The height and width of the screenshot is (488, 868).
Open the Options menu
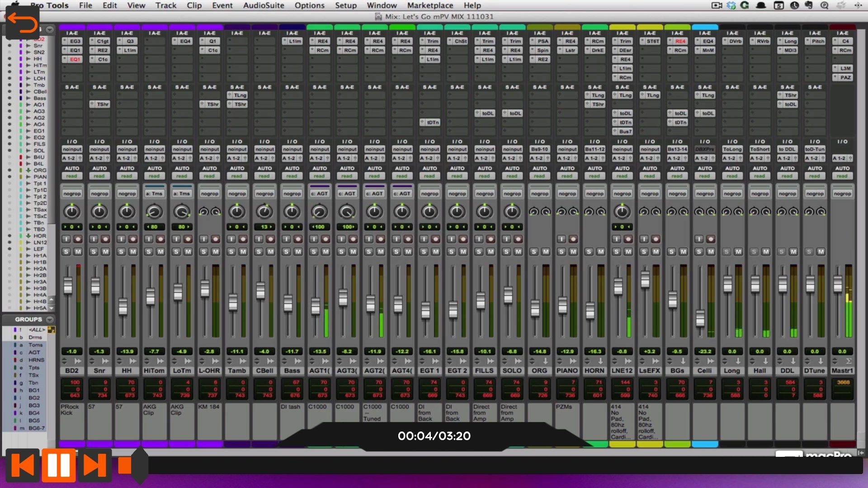tap(310, 5)
